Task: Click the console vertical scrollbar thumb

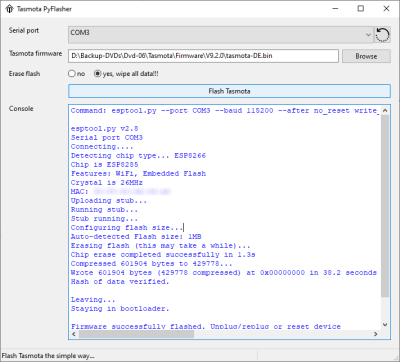Action: tap(385, 206)
